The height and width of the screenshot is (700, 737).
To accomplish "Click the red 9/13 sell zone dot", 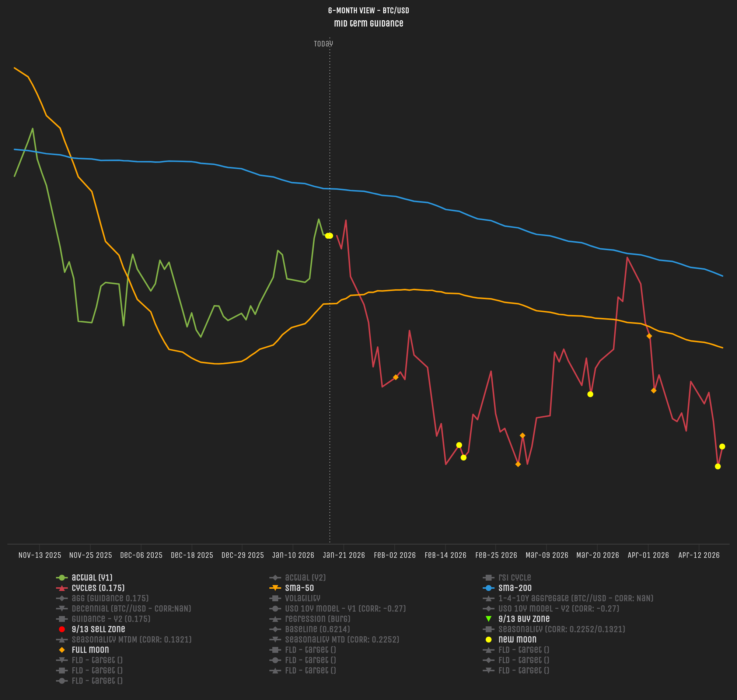I will coord(62,630).
